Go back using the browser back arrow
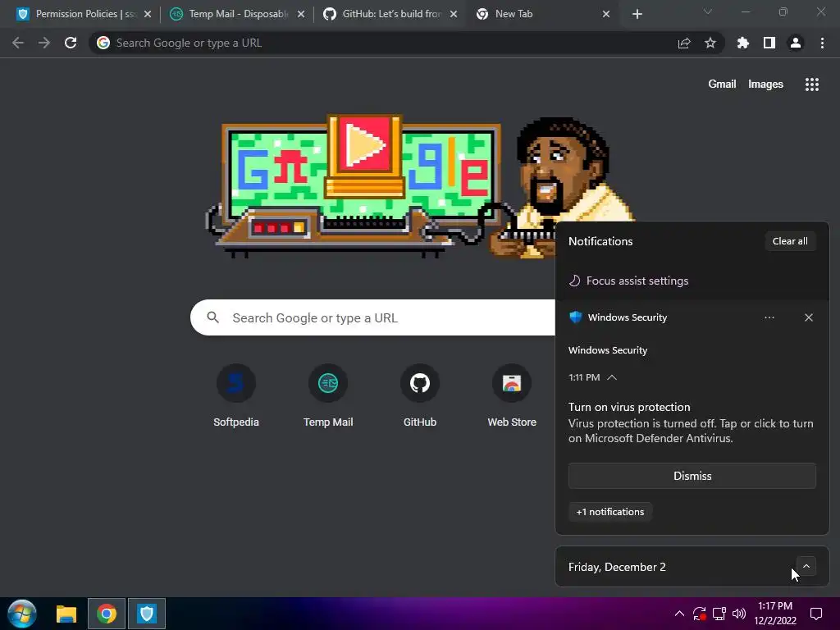The width and height of the screenshot is (840, 630). pyautogui.click(x=18, y=43)
